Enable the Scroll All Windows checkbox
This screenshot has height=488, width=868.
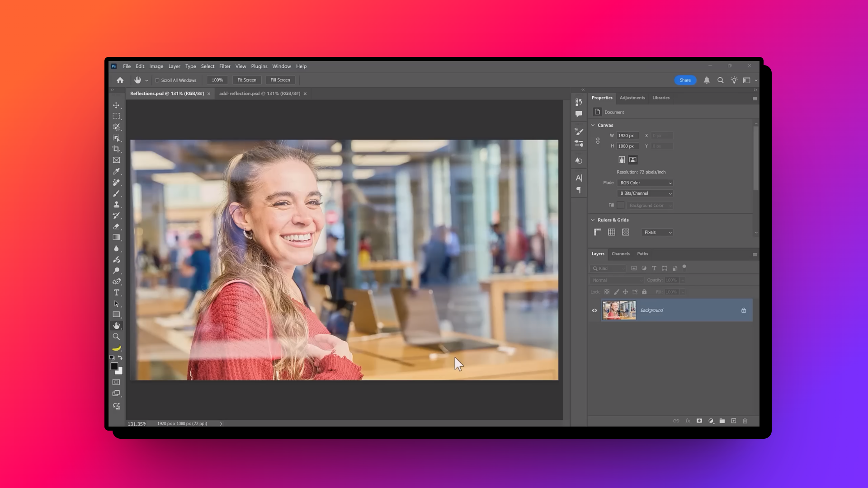pyautogui.click(x=157, y=80)
